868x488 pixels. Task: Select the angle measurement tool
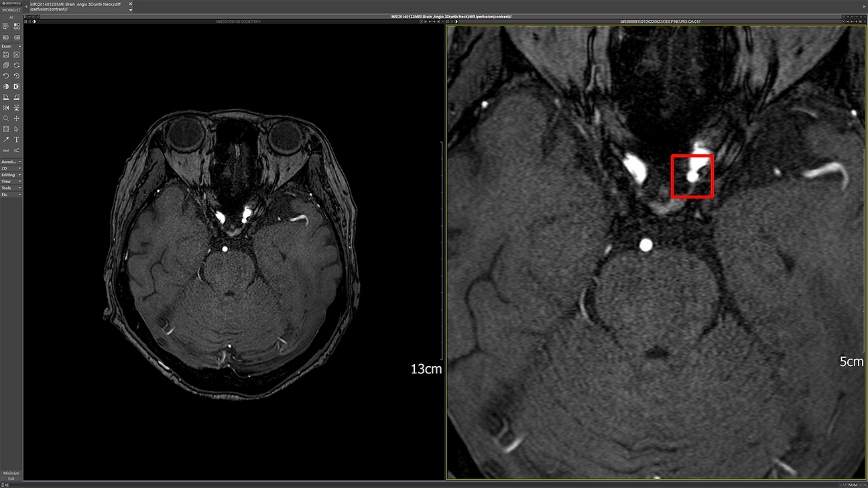17,150
